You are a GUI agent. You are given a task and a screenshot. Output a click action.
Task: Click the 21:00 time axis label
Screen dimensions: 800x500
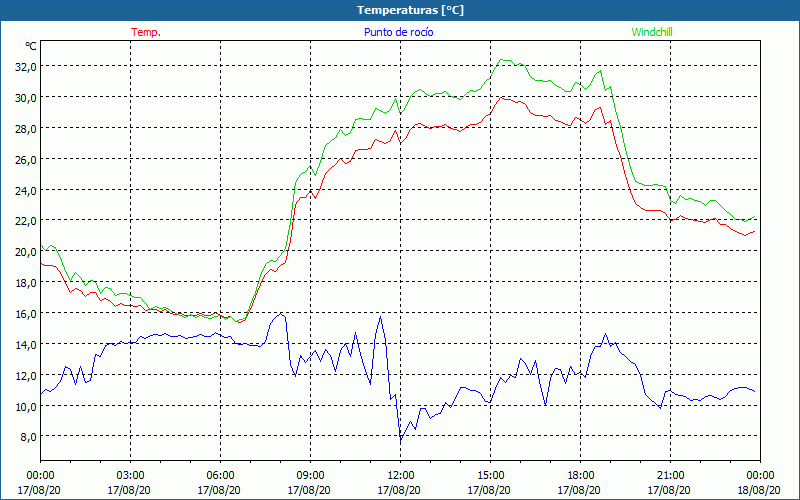click(670, 476)
